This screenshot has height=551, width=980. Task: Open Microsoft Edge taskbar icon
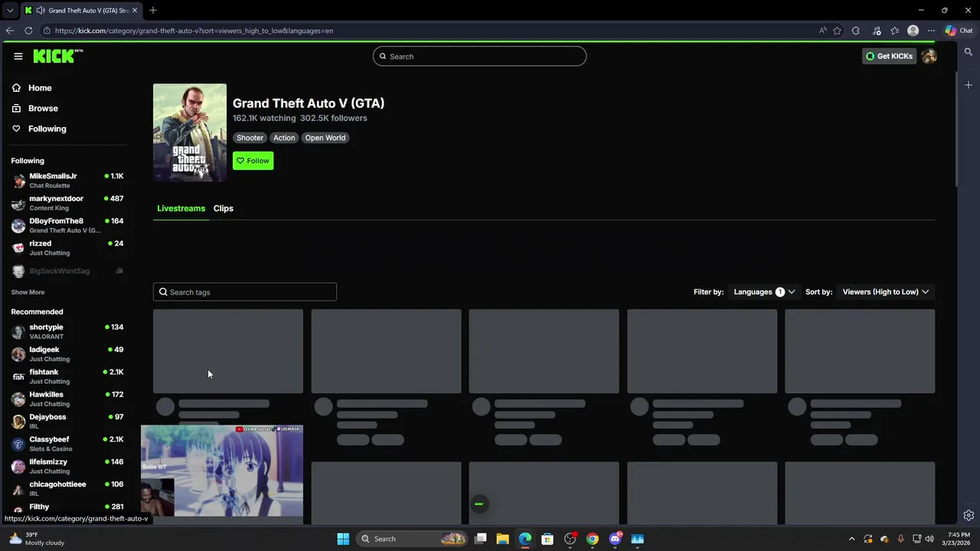pyautogui.click(x=525, y=539)
